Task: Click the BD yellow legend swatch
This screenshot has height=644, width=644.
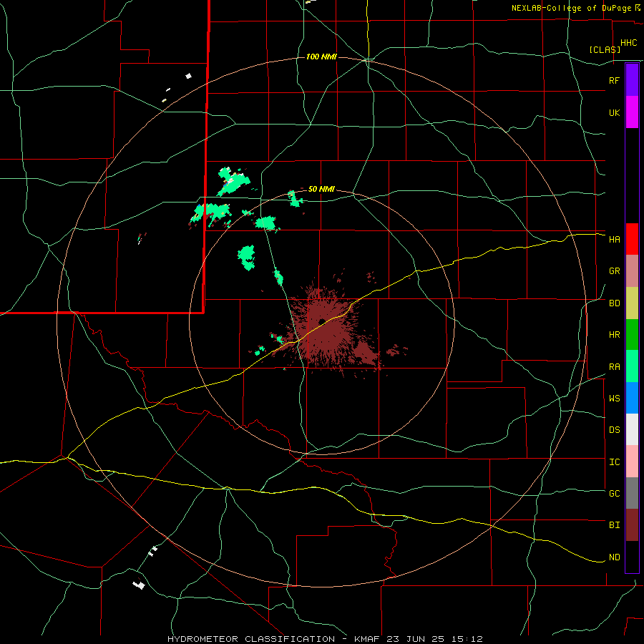Action: click(x=632, y=303)
